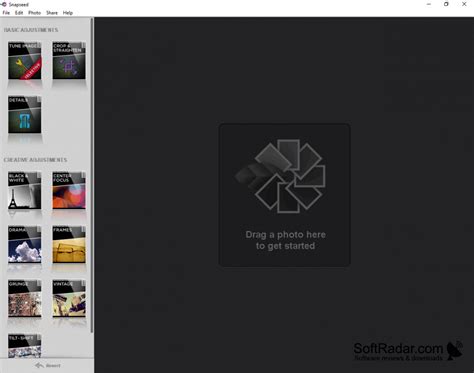Image resolution: width=474 pixels, height=373 pixels.
Task: Open the Crop & Straighten tool
Action: [x=69, y=60]
